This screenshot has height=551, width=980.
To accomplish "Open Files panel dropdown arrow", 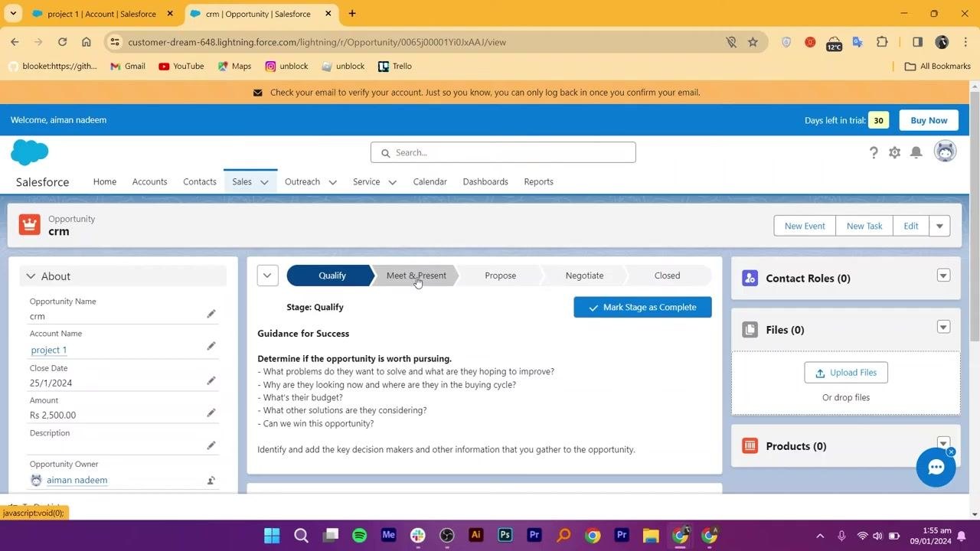I will click(x=943, y=328).
